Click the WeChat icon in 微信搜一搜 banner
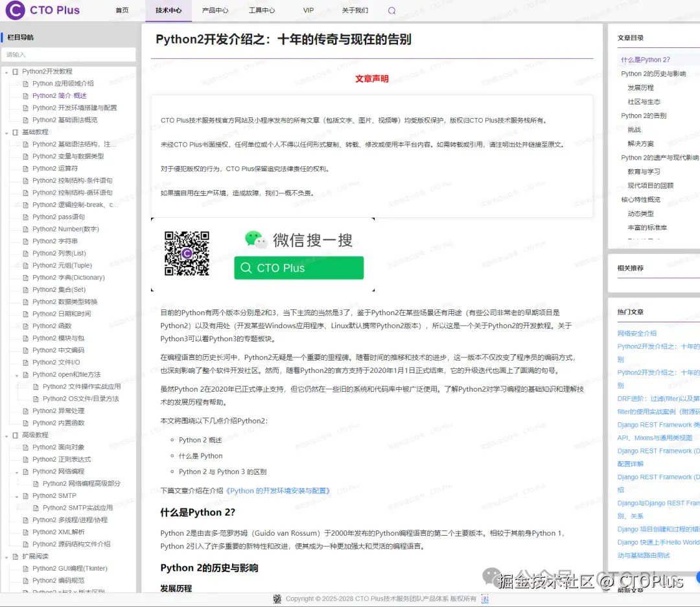This screenshot has width=700, height=607. (x=256, y=239)
